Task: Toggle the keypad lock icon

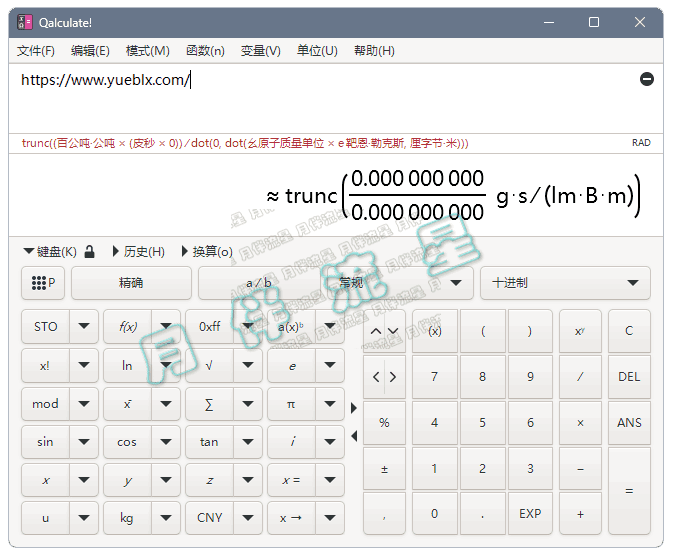Action: 89,251
